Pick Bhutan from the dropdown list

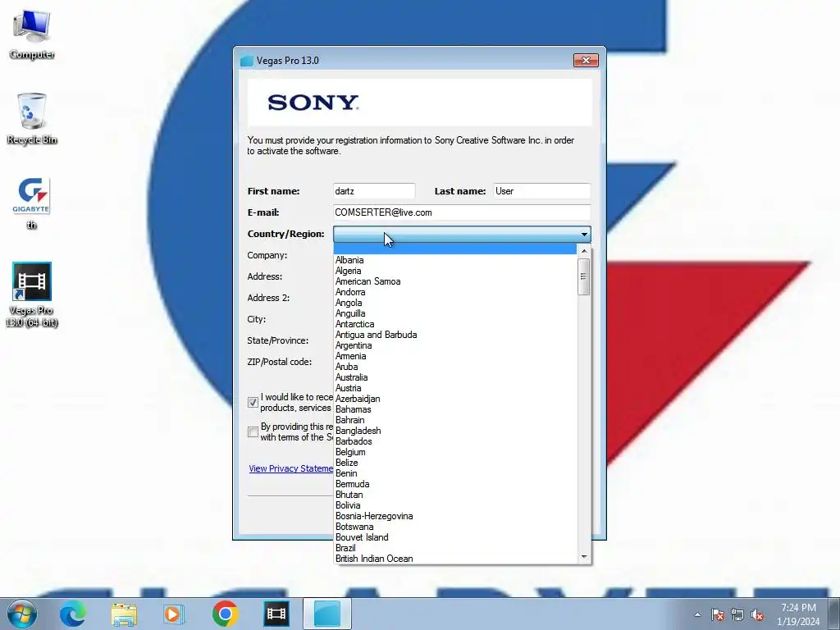pyautogui.click(x=454, y=495)
